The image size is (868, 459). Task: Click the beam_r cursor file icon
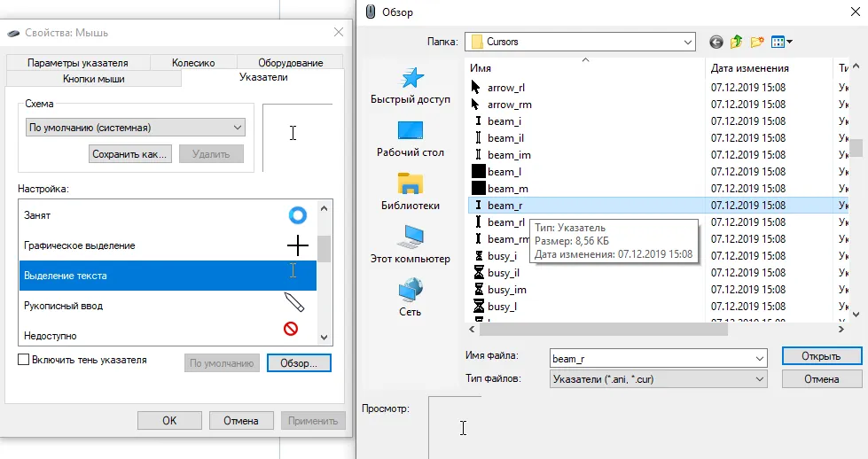(x=478, y=206)
